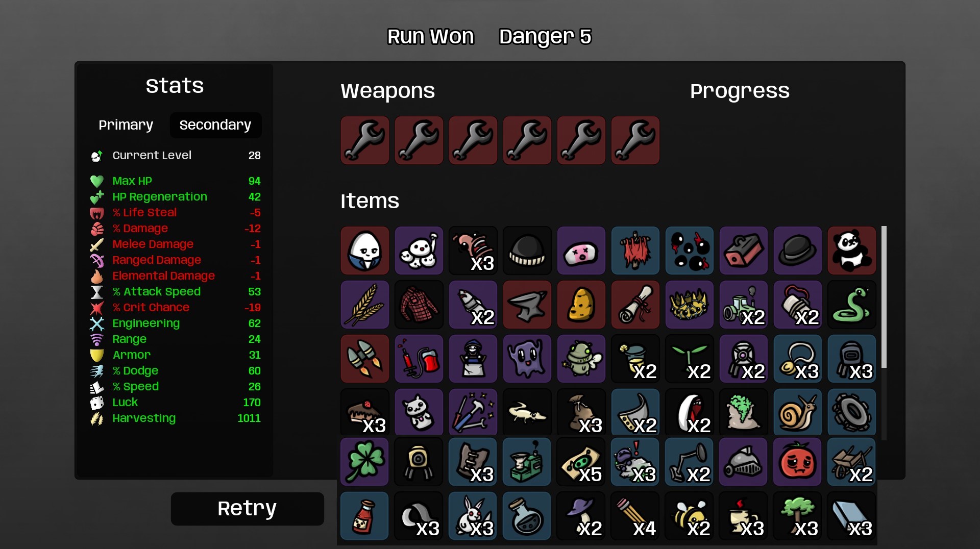Viewport: 980px width, 549px height.
Task: Select the egg character item icon
Action: (x=365, y=251)
